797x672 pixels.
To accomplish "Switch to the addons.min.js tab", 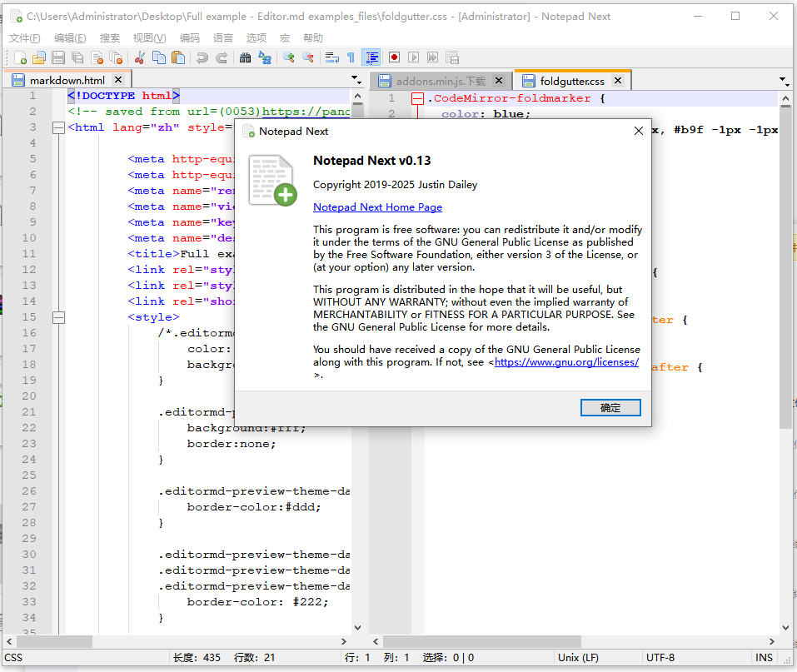I will point(440,81).
